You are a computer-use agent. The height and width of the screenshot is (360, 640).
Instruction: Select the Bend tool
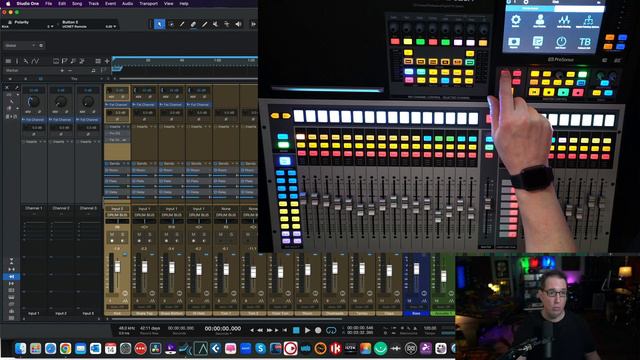click(227, 24)
